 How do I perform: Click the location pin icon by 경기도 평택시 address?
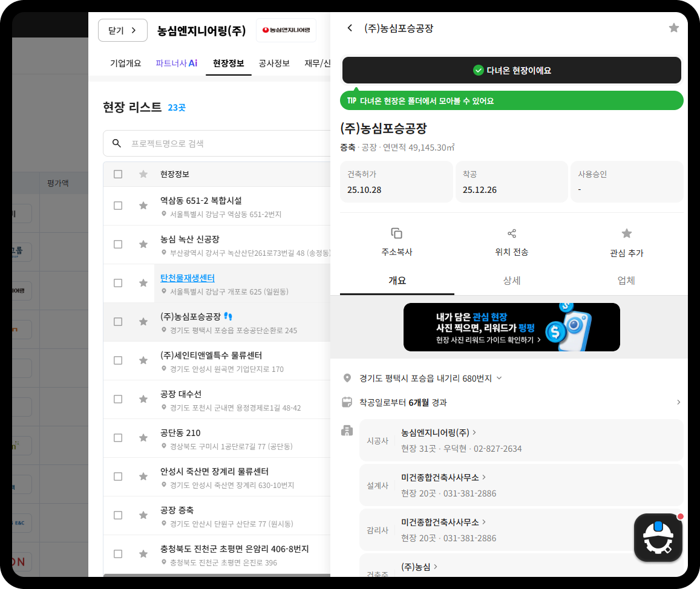tap(347, 379)
